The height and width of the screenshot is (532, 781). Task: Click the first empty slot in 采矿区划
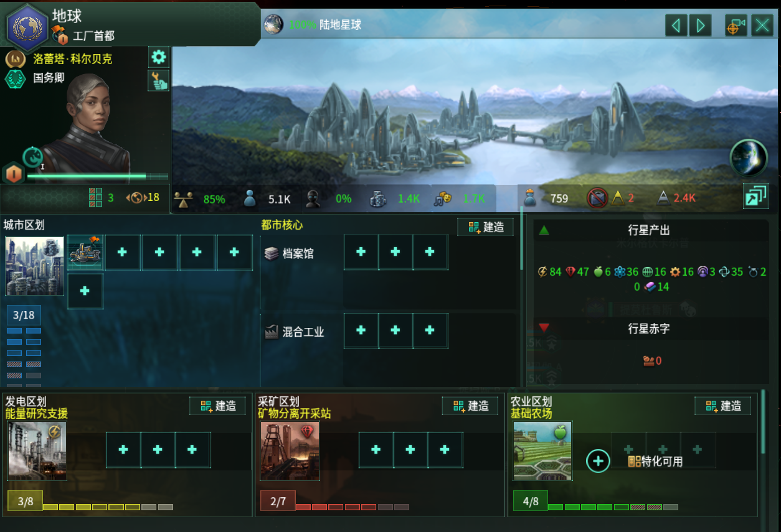[376, 450]
